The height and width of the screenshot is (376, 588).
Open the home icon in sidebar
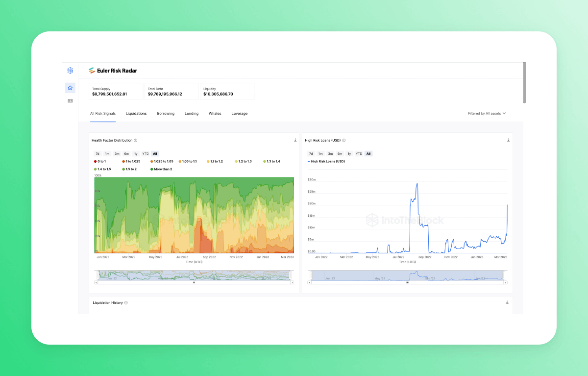click(x=70, y=88)
